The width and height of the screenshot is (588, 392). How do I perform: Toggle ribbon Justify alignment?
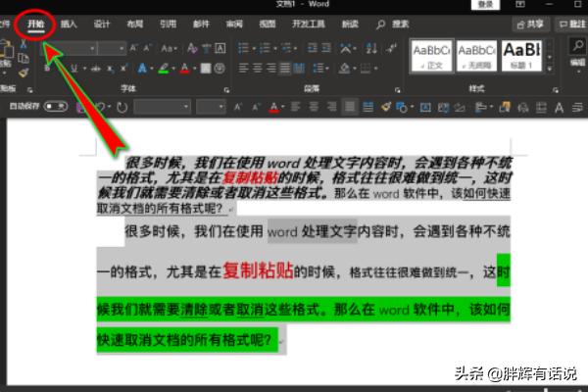point(285,69)
